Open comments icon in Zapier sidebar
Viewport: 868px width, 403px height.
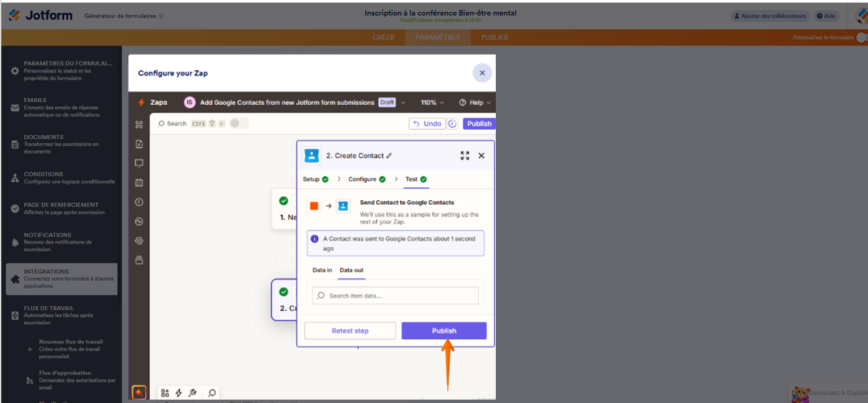click(139, 163)
